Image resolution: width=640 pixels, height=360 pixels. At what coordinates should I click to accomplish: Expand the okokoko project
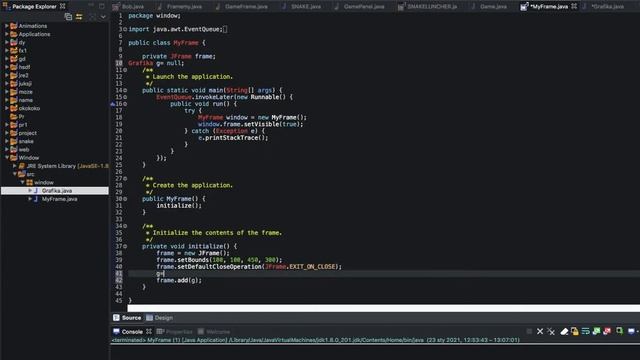(7, 108)
